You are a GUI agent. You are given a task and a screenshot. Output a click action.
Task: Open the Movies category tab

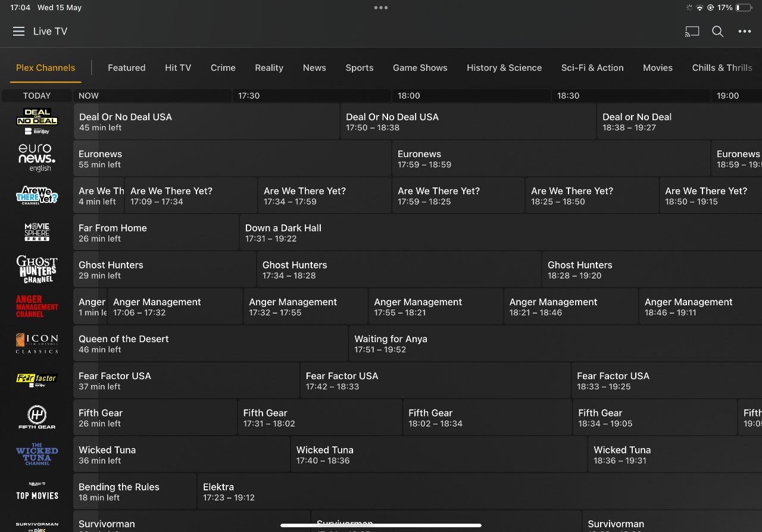(658, 68)
